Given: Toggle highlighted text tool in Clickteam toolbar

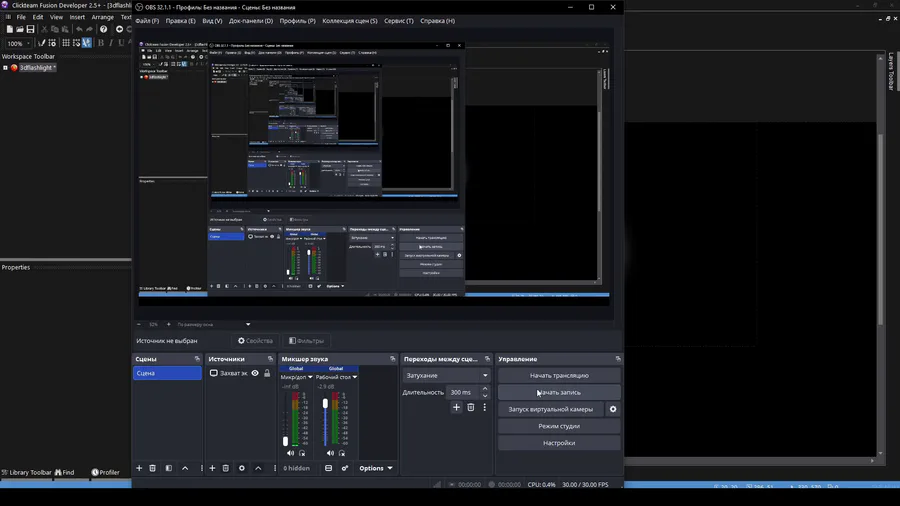Looking at the screenshot, I should click(87, 43).
